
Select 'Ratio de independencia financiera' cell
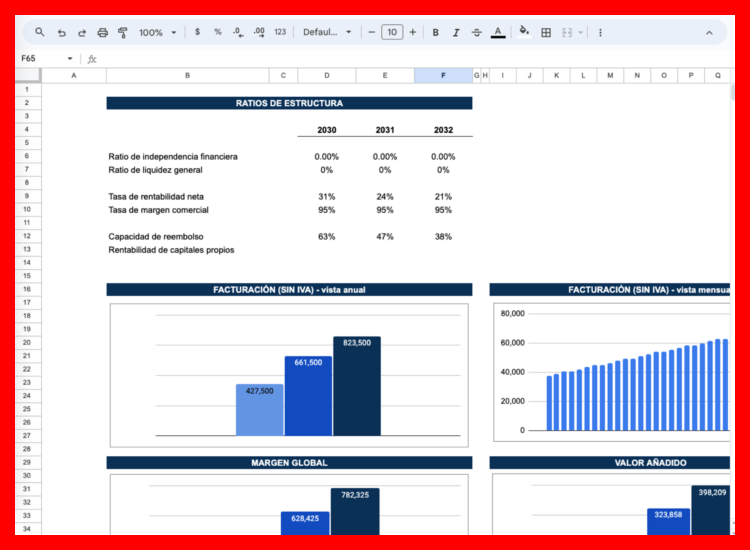(188, 156)
